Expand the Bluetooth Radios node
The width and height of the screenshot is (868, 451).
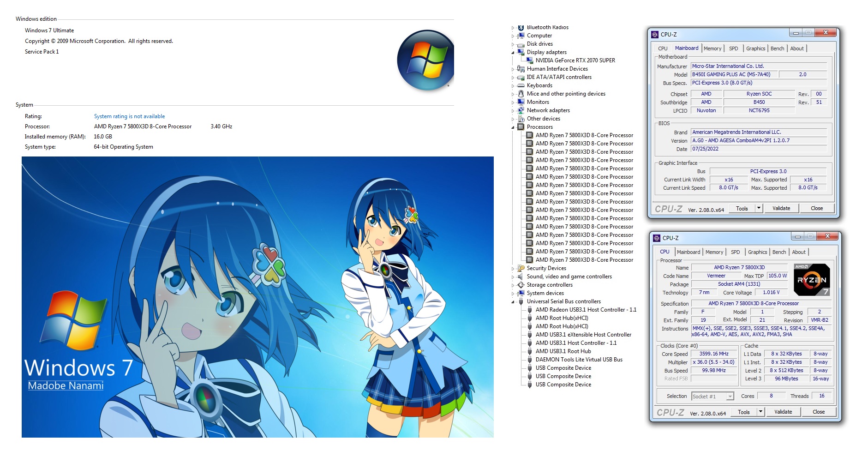point(513,28)
